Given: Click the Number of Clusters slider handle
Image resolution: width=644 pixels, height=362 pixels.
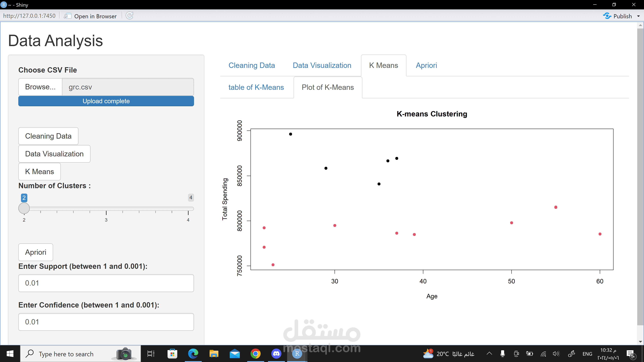Looking at the screenshot, I should click(x=24, y=208).
